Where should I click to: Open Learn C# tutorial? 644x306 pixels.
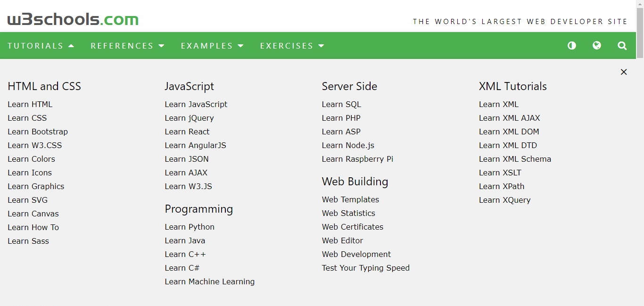[182, 268]
